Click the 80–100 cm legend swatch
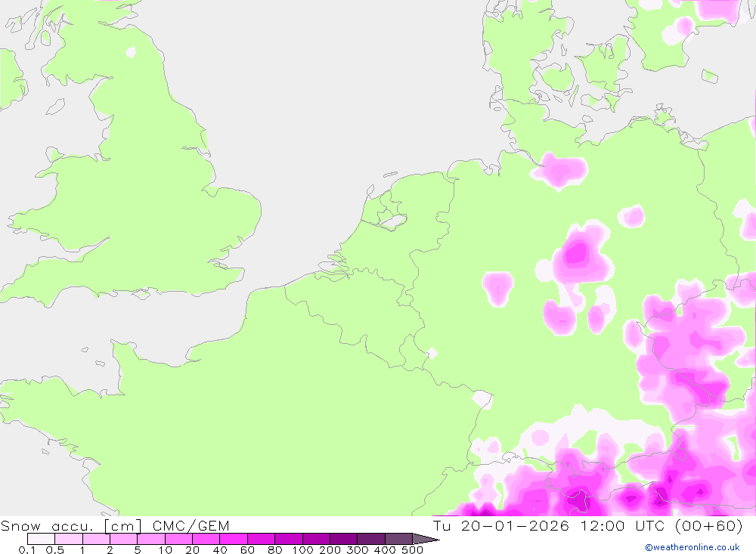The image size is (756, 554). click(x=289, y=539)
